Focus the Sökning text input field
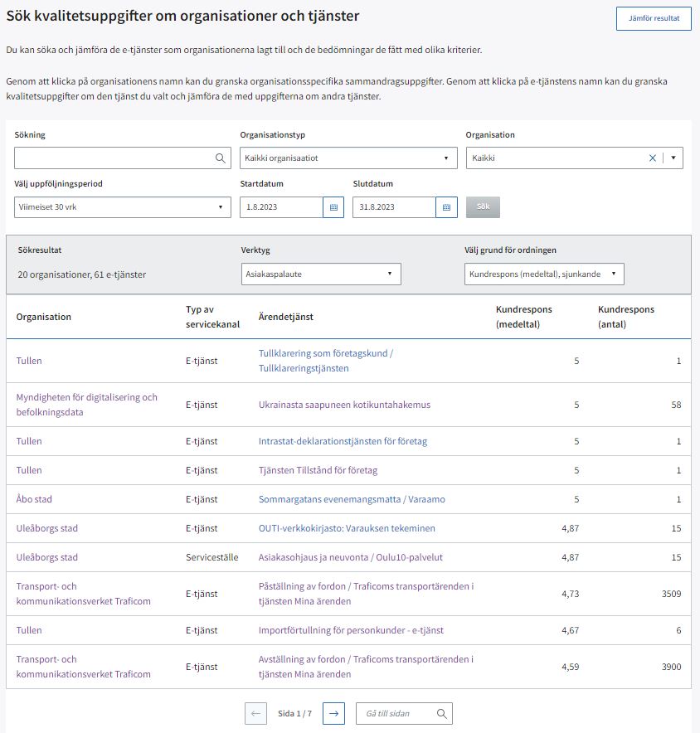Screen dimensions: 700x733 (x=113, y=158)
